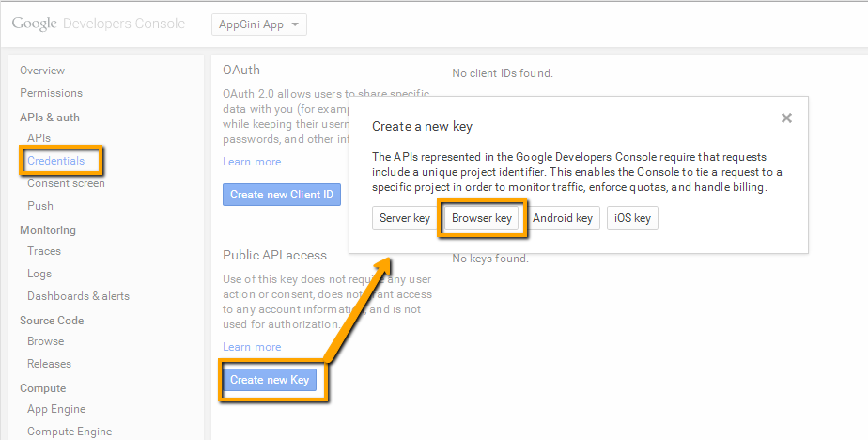
Task: Collapse the APIs & auth section
Action: click(x=50, y=118)
